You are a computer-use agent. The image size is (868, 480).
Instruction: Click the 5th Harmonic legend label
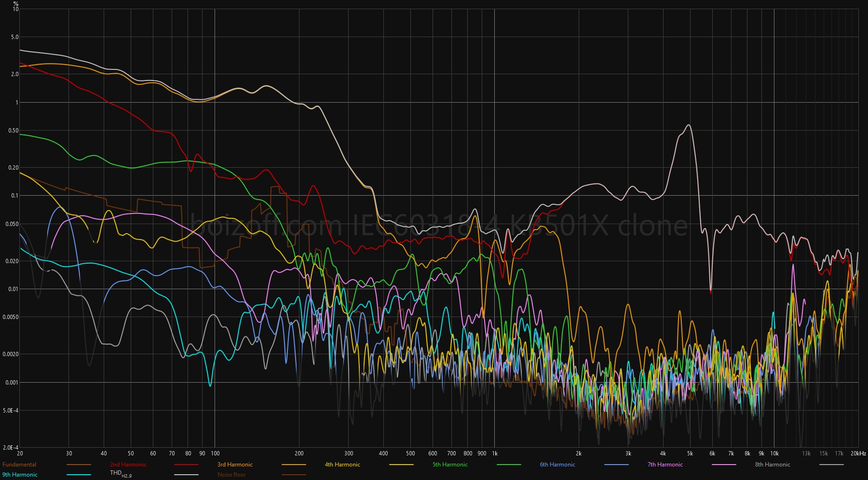[x=450, y=465]
